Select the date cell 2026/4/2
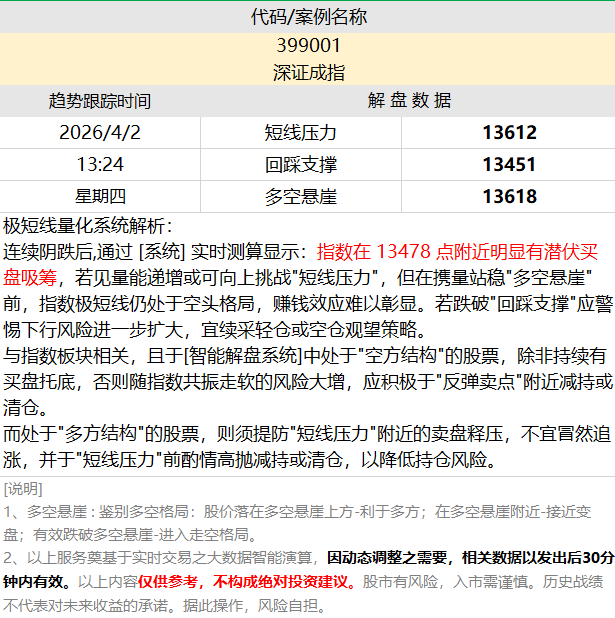This screenshot has height=618, width=615. (100, 133)
